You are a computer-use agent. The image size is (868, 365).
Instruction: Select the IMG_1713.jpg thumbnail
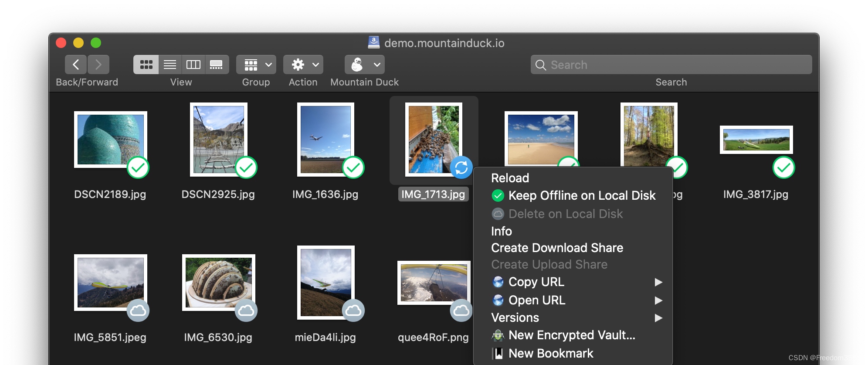tap(434, 140)
